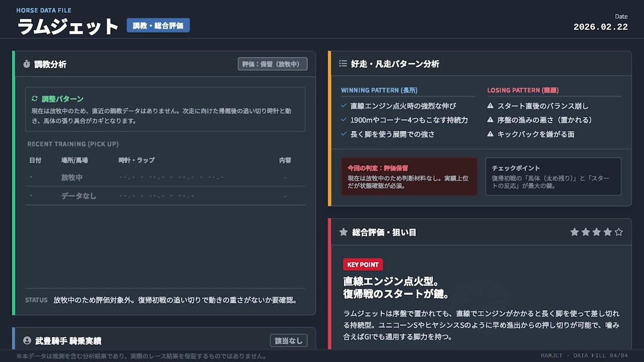
Task: Click the 武豊騎手 騎乗実績 heading
Action: pos(68,341)
